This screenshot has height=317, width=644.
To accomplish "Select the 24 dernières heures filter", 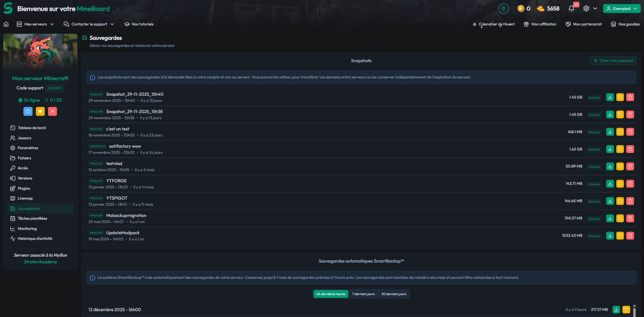I will 331,294.
